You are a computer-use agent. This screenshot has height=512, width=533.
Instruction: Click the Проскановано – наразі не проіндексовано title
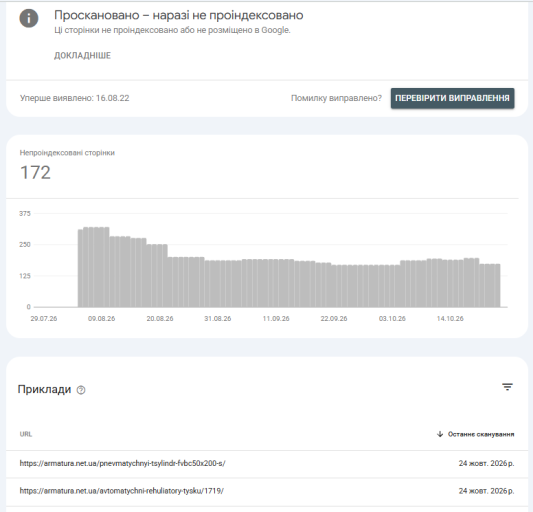click(179, 15)
